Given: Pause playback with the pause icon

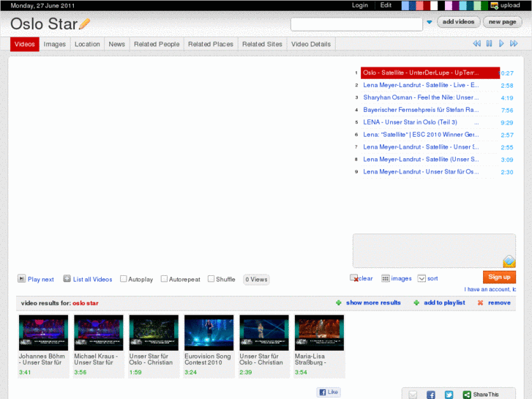Looking at the screenshot, I should 489,43.
